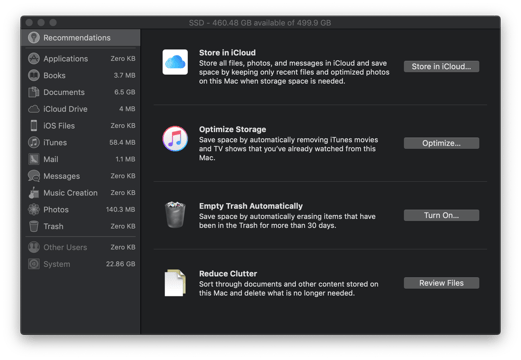Open the Documents category
The width and height of the screenshot is (521, 360).
[x=80, y=92]
